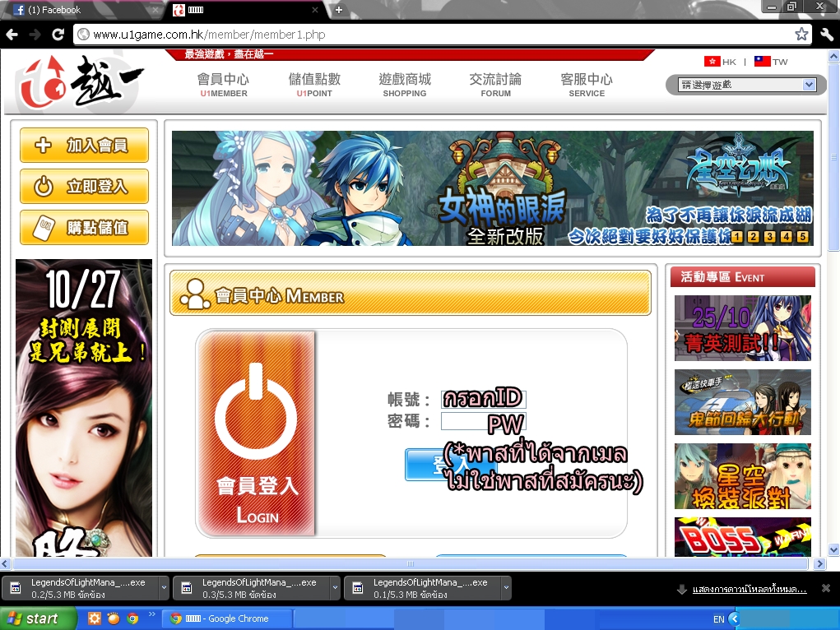Click the horizontal scrollbar thumb

pos(411,563)
